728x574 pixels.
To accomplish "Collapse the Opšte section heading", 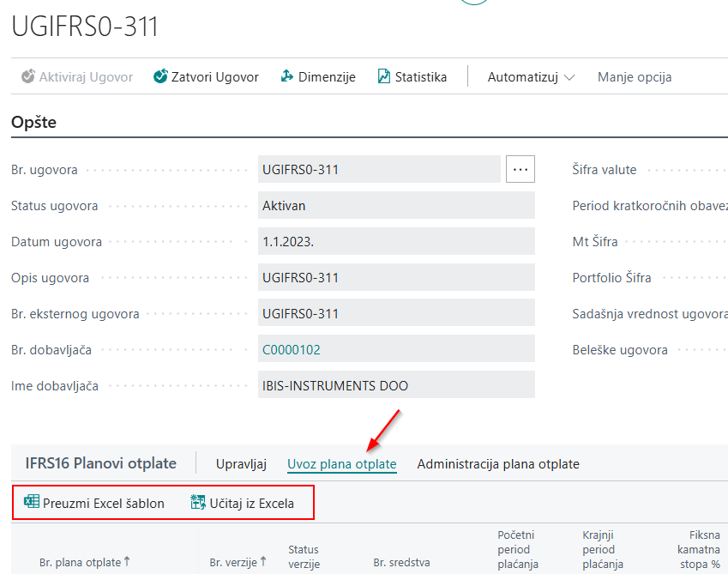I will [x=34, y=122].
